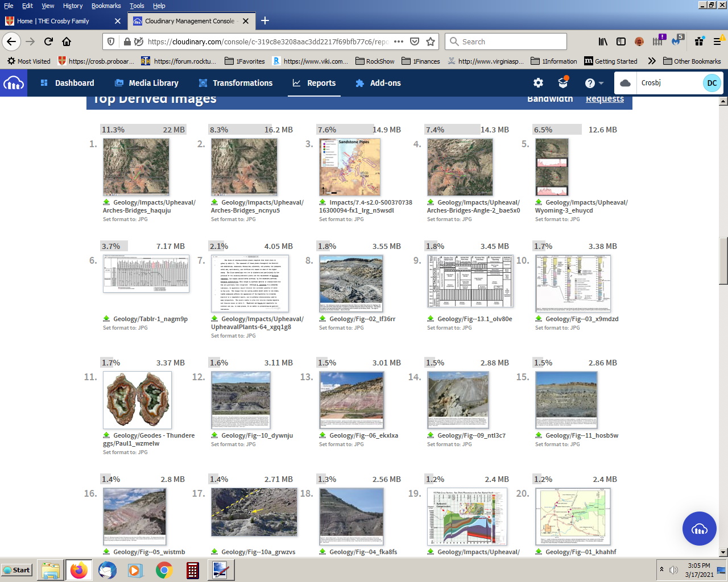728x582 pixels.
Task: Click the DC user avatar
Action: 712,83
